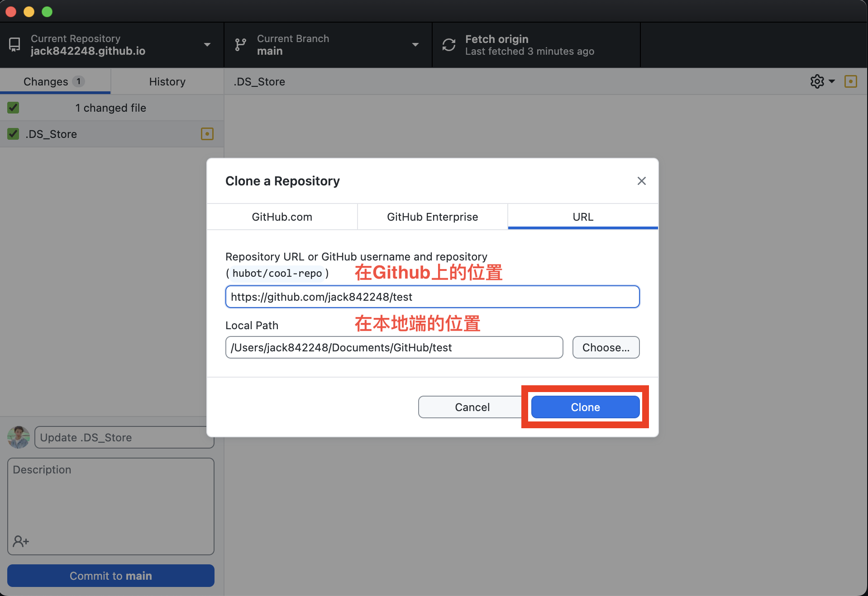This screenshot has width=868, height=596.
Task: Click the add co-authors icon
Action: (20, 541)
